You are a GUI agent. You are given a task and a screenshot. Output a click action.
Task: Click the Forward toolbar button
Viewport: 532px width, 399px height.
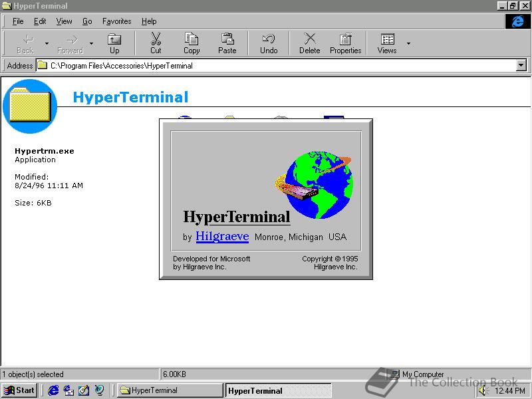point(70,43)
